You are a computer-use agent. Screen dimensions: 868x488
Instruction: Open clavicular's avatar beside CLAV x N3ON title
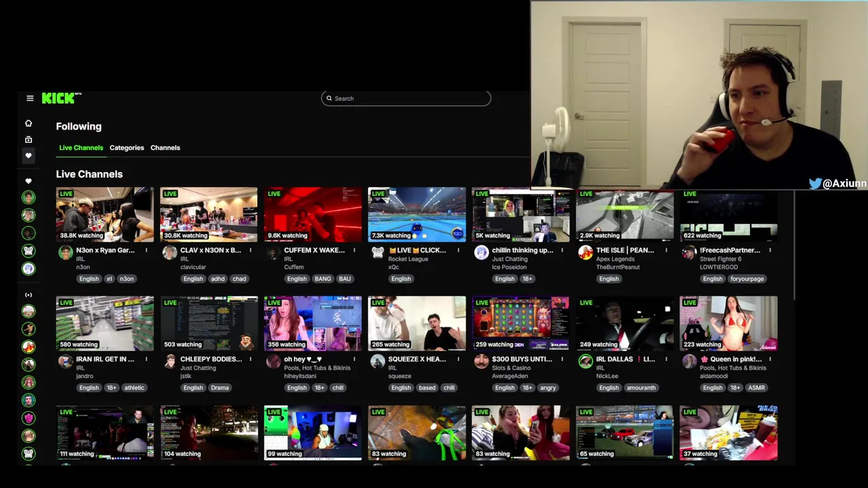(x=170, y=253)
